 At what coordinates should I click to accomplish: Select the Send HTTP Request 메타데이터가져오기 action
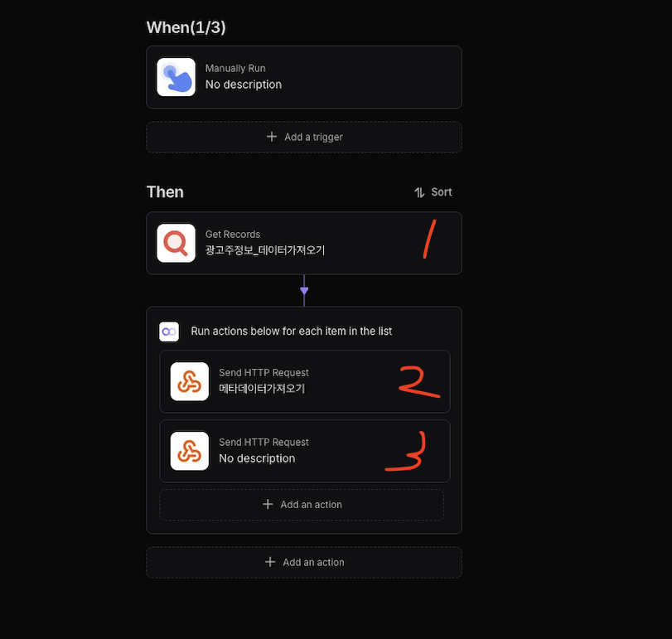[x=305, y=381]
